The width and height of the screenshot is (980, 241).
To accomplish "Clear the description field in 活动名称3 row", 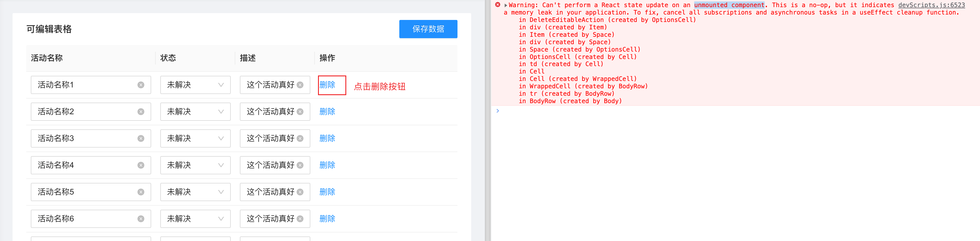I will point(300,138).
